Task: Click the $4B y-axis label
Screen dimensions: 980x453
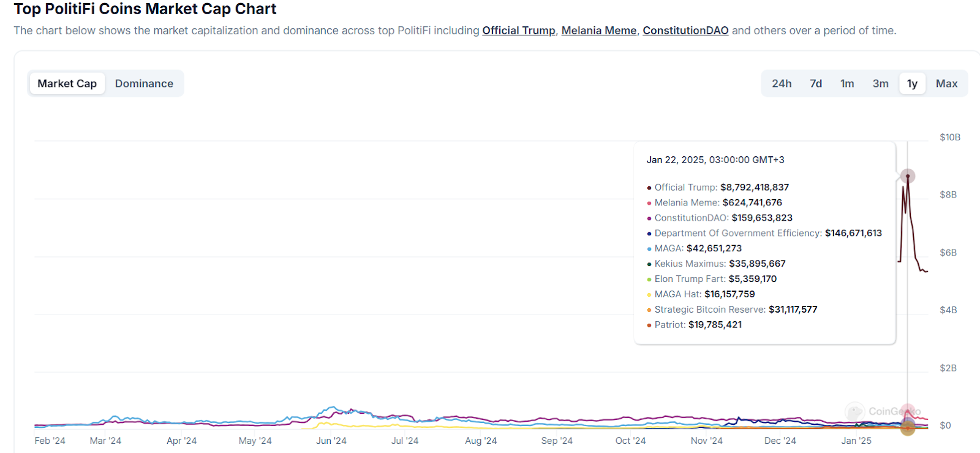Action: tap(948, 310)
